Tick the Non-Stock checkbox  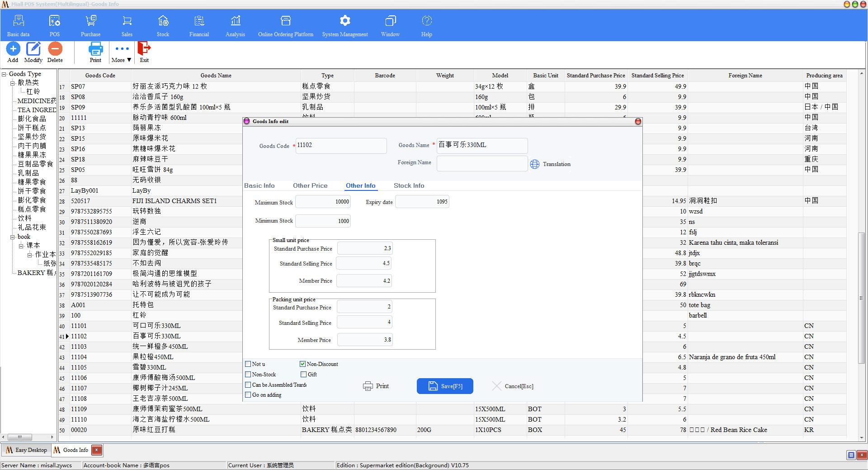tap(248, 374)
